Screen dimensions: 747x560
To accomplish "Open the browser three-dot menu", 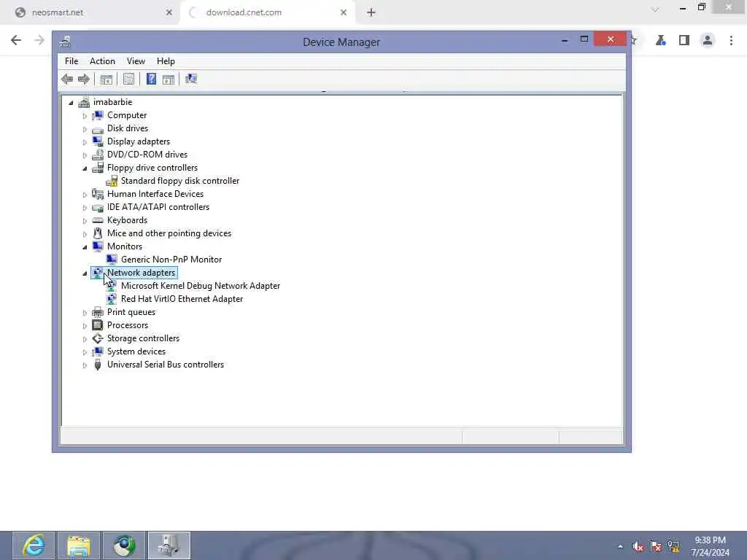I will tap(731, 41).
